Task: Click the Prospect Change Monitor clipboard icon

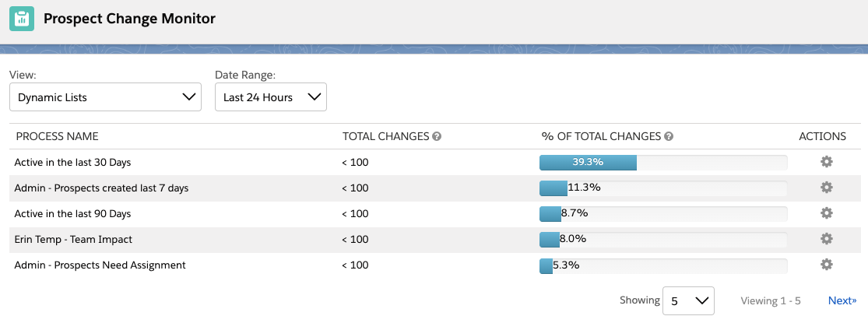Action: pyautogui.click(x=22, y=19)
